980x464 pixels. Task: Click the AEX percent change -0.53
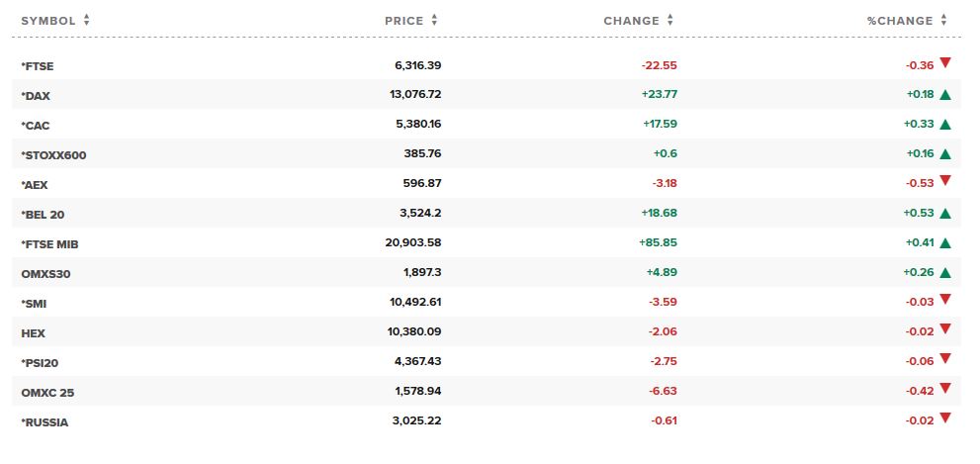[920, 183]
